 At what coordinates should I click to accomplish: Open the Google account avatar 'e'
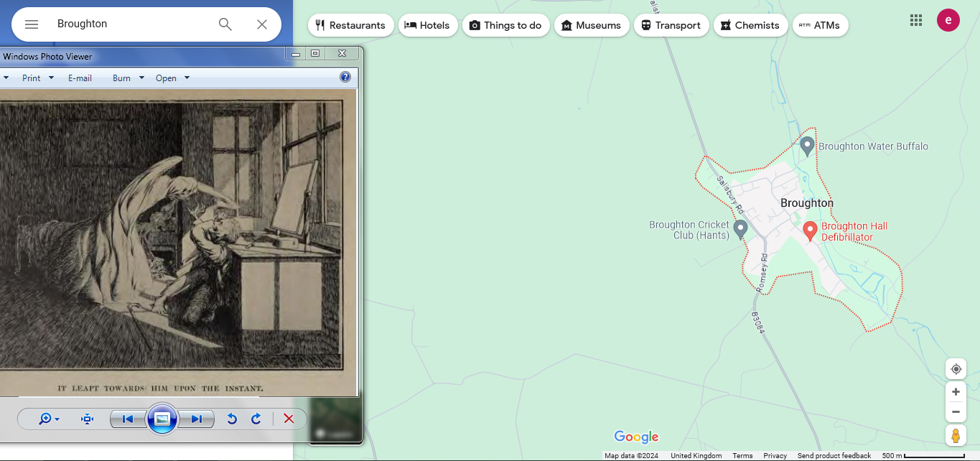(948, 20)
